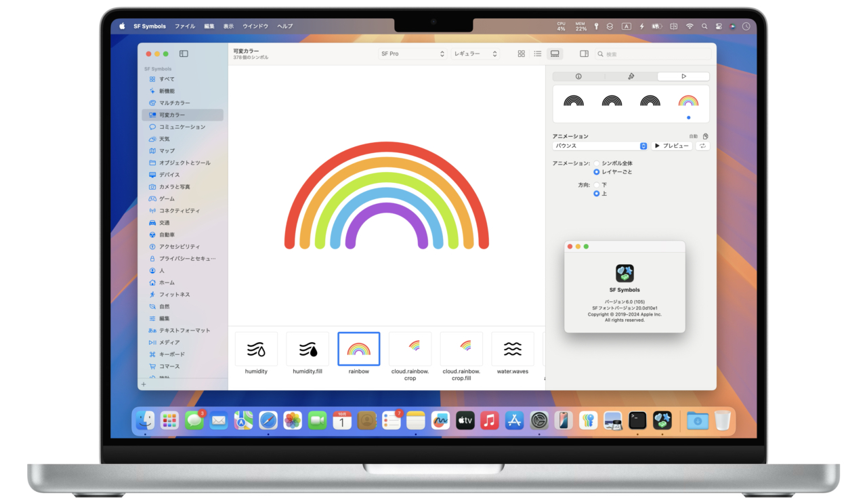867x504 pixels.
Task: Select the cloud.rainbow.crop symbol thumbnail
Action: click(410, 349)
